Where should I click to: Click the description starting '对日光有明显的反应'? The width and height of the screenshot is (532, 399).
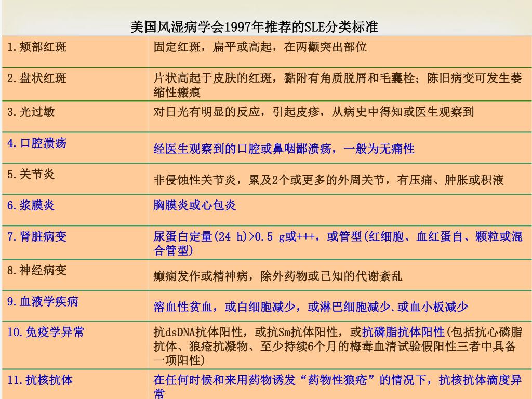click(x=313, y=112)
